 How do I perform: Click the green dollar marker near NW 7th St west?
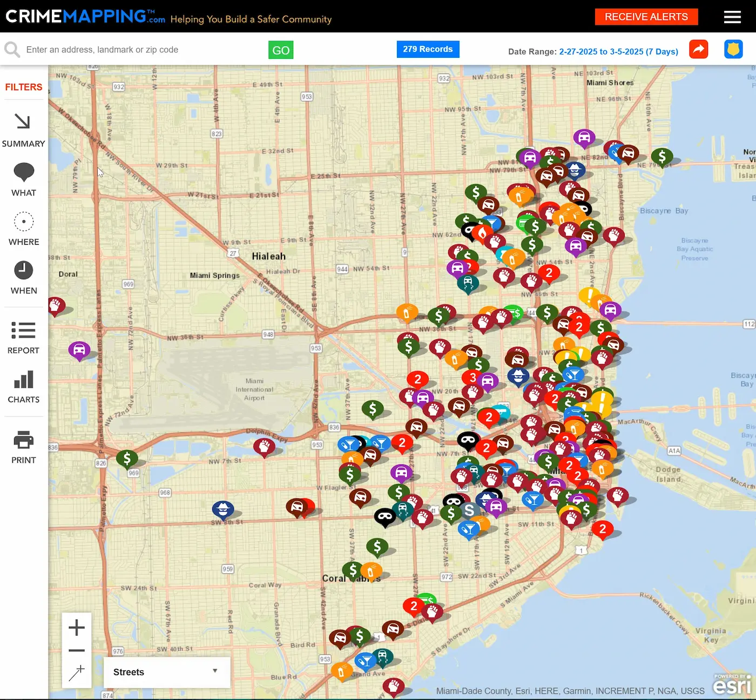point(127,459)
